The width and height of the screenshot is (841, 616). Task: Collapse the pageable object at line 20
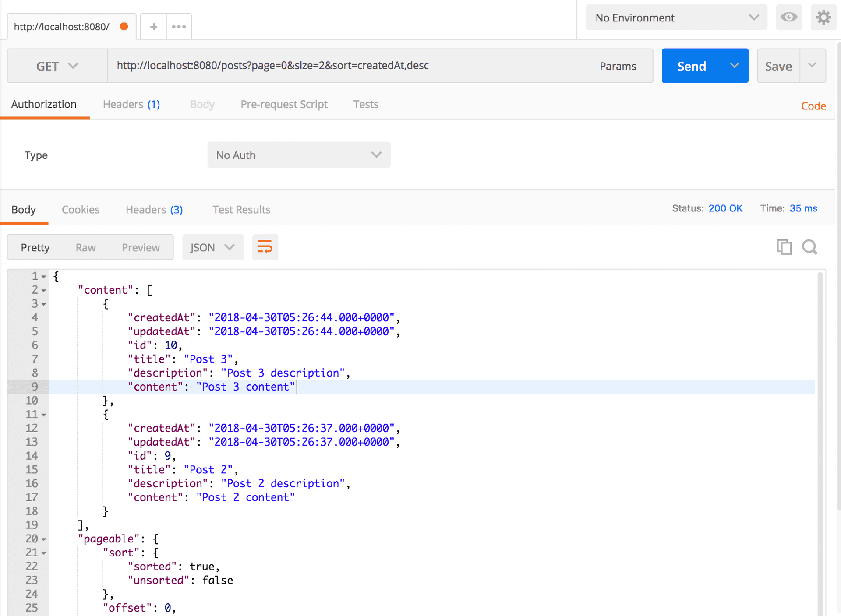point(44,539)
